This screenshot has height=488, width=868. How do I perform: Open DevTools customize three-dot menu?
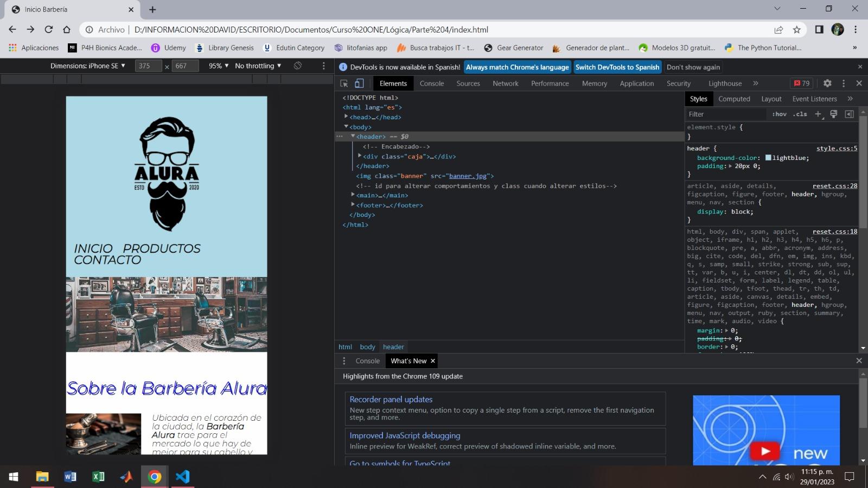coord(844,84)
